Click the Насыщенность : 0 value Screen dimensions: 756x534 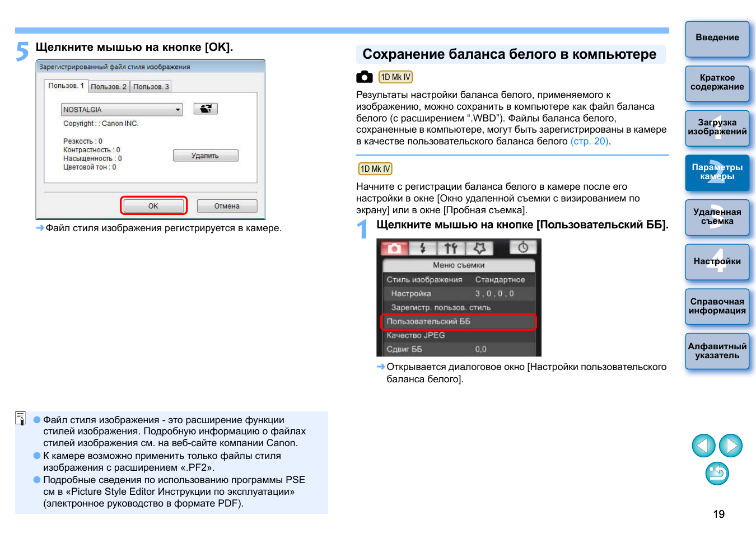click(x=92, y=158)
